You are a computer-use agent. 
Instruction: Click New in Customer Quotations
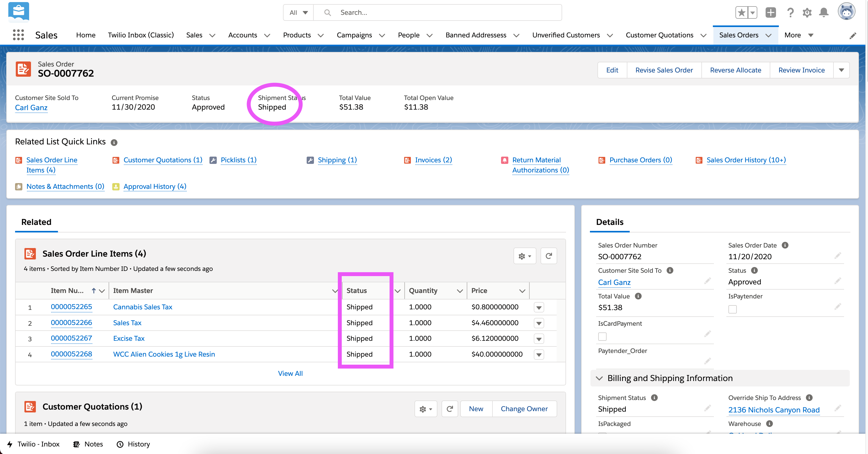(x=476, y=409)
